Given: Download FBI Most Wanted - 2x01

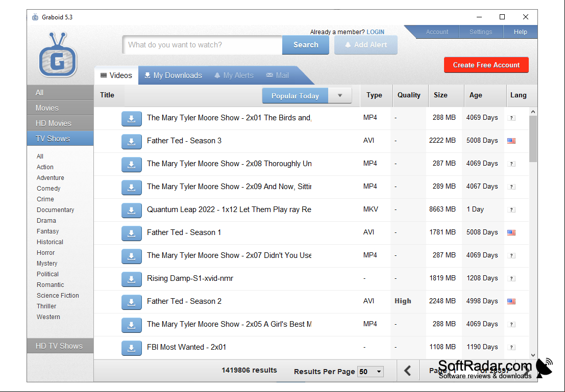Looking at the screenshot, I should click(x=132, y=348).
